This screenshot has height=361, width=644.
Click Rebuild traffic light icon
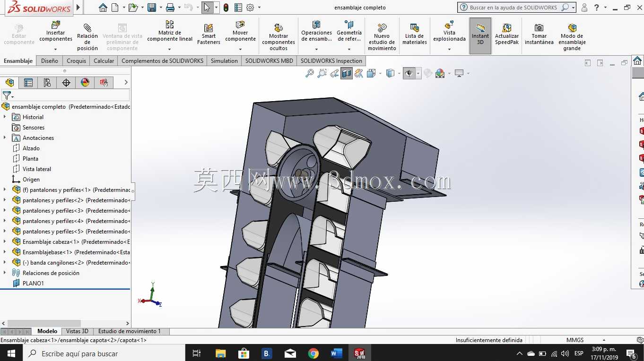[x=226, y=8]
